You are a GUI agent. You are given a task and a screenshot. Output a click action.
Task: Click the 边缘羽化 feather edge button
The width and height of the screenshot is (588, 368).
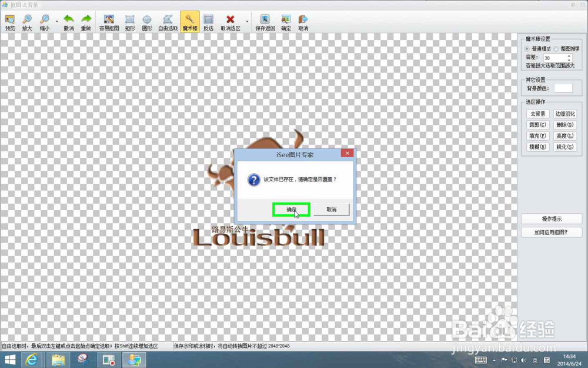click(x=564, y=114)
